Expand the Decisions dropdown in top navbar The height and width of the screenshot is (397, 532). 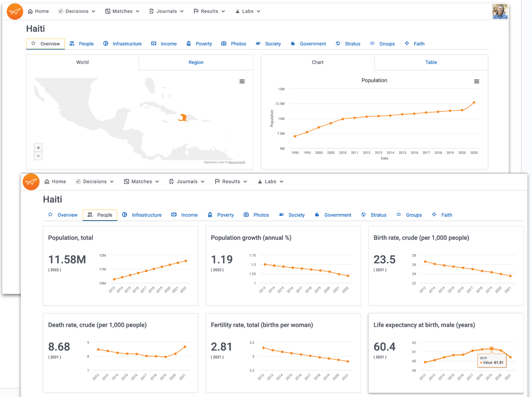(x=77, y=11)
